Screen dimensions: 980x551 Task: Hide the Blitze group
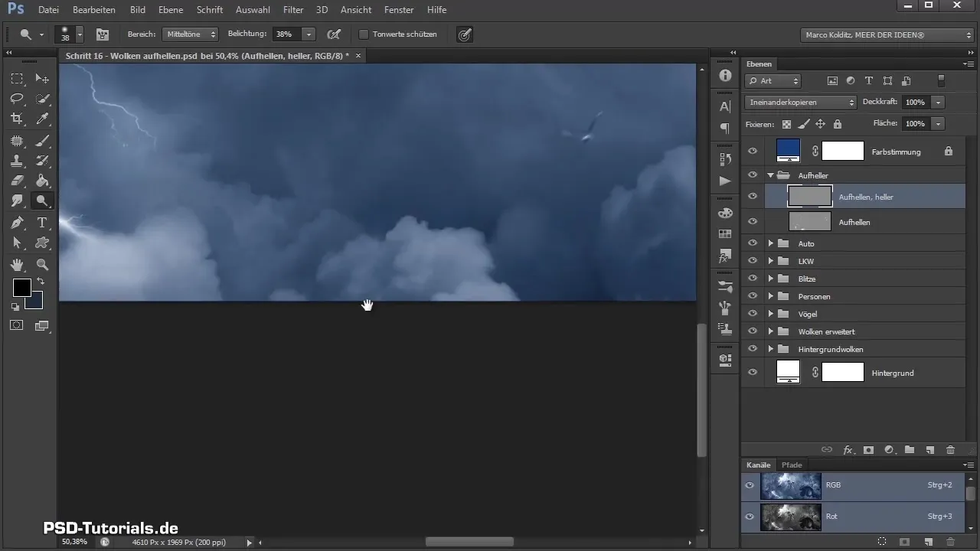tap(753, 279)
